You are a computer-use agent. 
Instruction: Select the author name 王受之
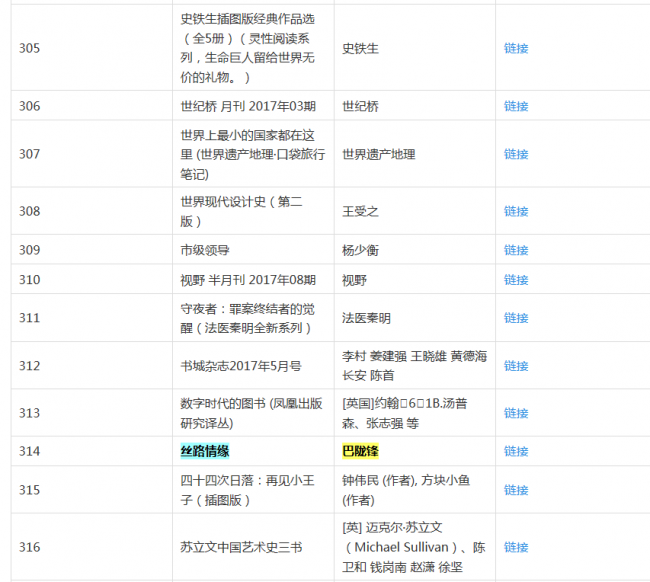point(360,211)
